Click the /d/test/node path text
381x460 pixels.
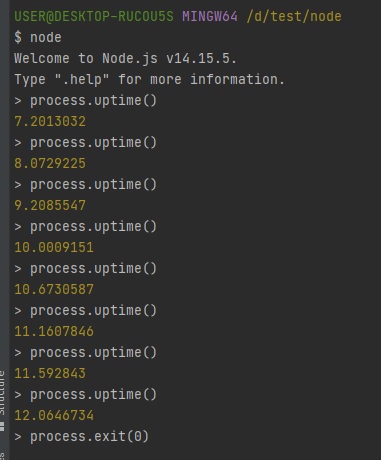tap(294, 16)
